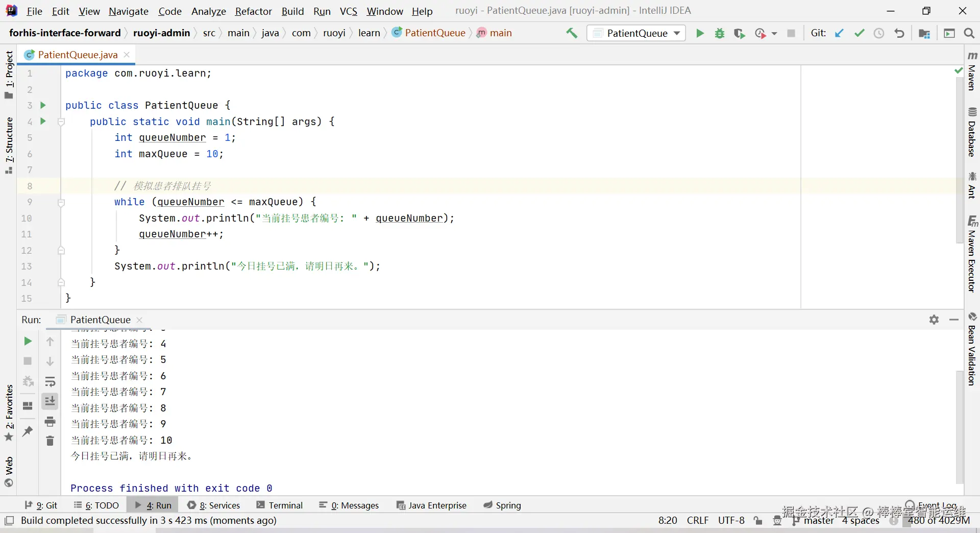Screen dimensions: 980x533
Task: Click the inspection status green checkmark
Action: tap(958, 70)
